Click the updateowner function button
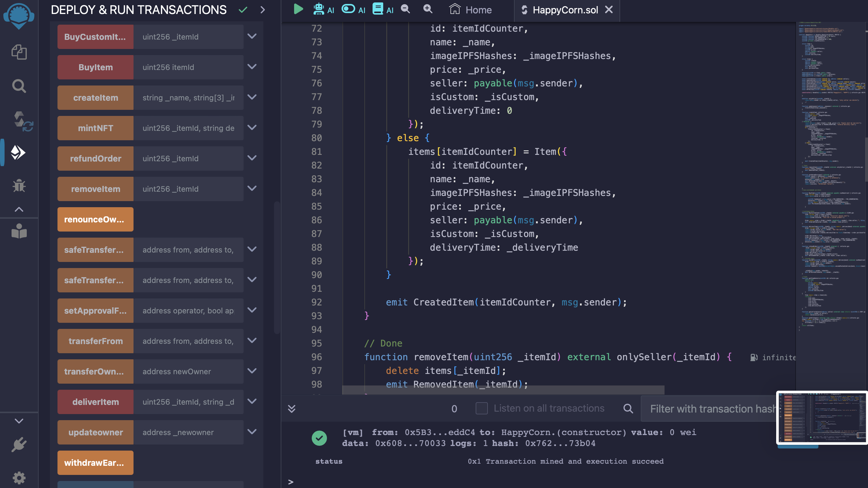This screenshot has width=868, height=488. 95,432
